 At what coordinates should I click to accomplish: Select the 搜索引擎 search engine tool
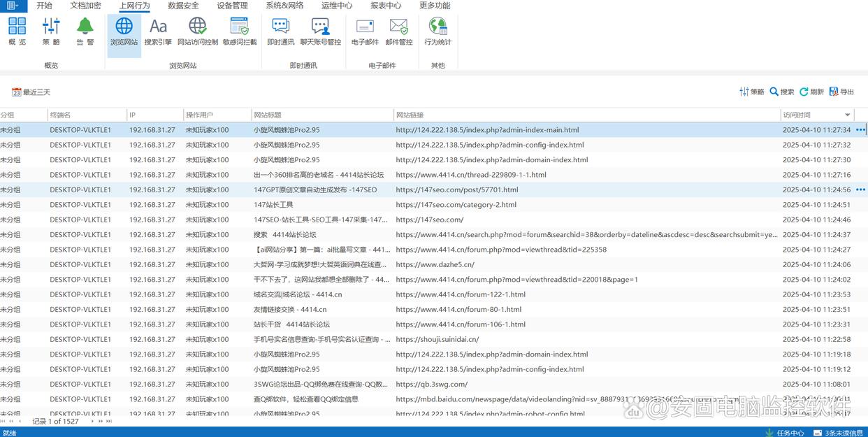pyautogui.click(x=158, y=32)
